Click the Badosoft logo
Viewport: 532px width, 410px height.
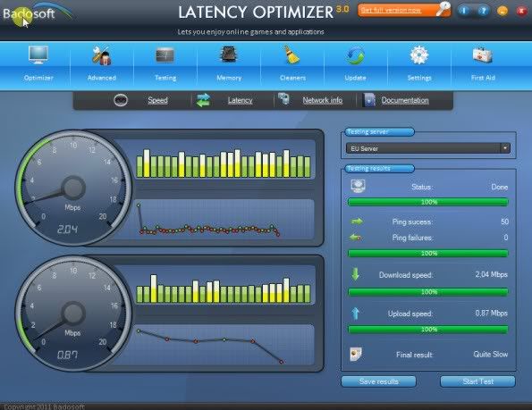(x=37, y=13)
